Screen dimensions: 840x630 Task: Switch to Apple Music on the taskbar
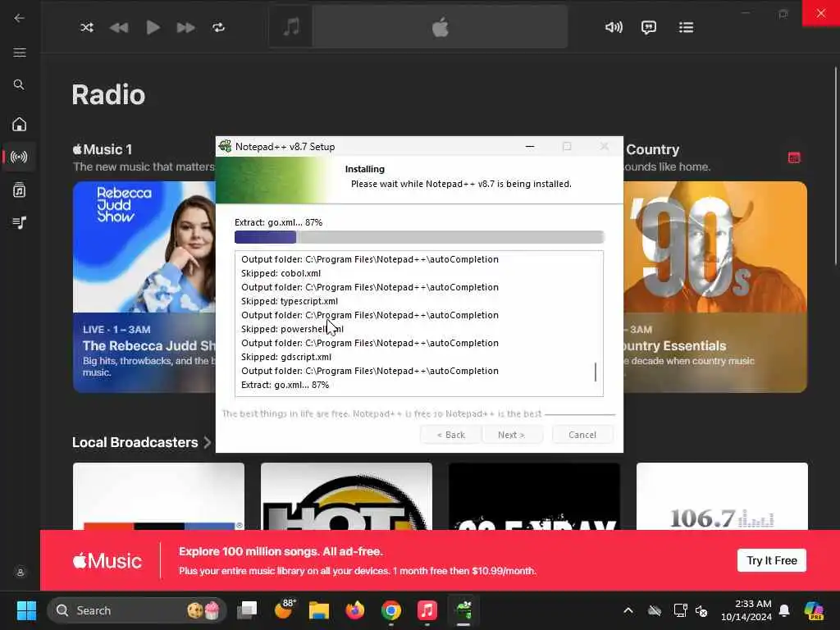pyautogui.click(x=427, y=610)
